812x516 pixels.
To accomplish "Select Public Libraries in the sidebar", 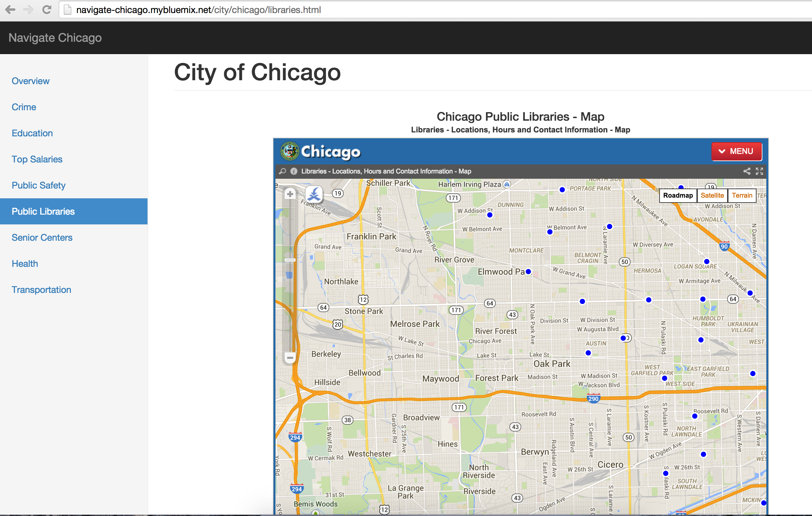I will (x=43, y=211).
